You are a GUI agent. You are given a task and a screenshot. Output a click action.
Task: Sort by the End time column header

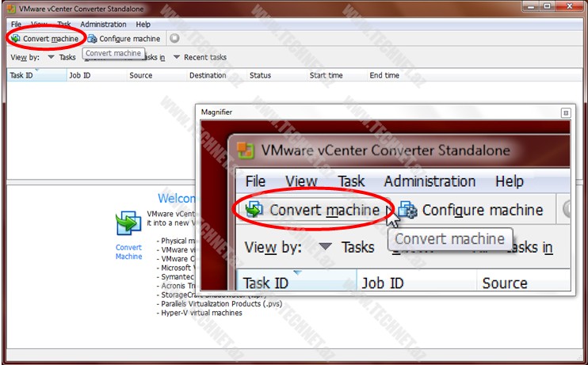point(384,75)
